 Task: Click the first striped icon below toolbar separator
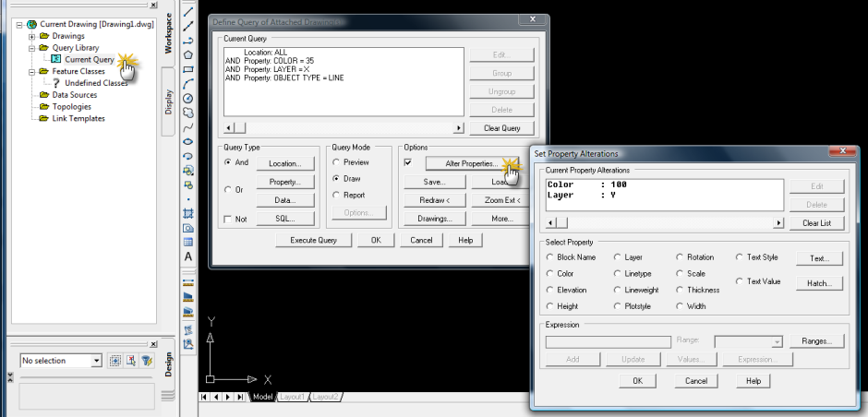[188, 282]
